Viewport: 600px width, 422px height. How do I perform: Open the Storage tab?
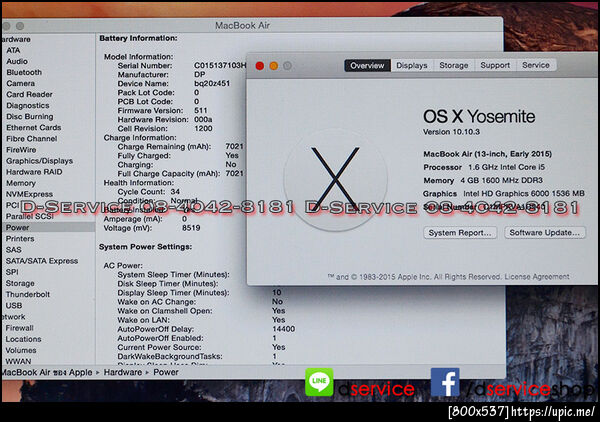453,65
